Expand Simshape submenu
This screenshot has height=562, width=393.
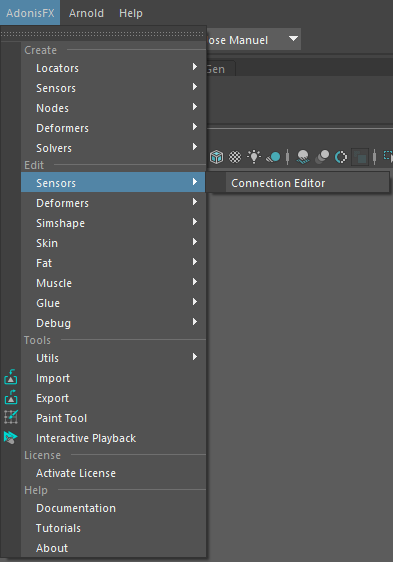(113, 223)
